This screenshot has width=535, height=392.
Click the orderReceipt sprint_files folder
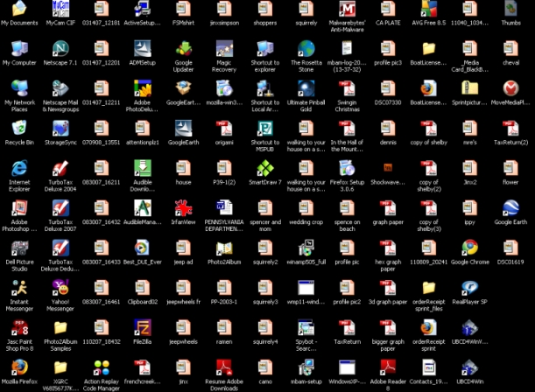(x=429, y=288)
